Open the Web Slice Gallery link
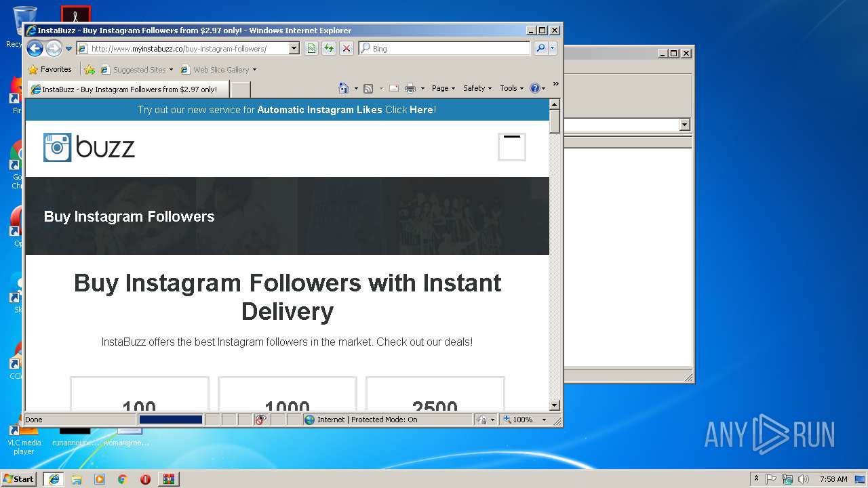 click(x=214, y=70)
